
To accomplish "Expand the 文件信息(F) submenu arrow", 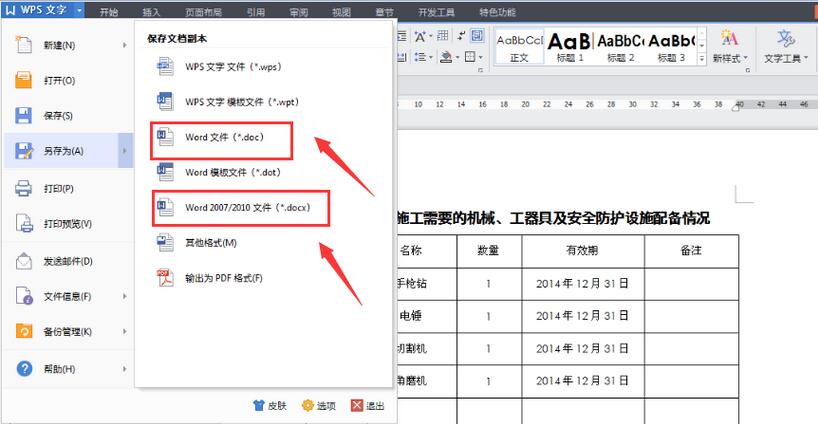I will [125, 296].
